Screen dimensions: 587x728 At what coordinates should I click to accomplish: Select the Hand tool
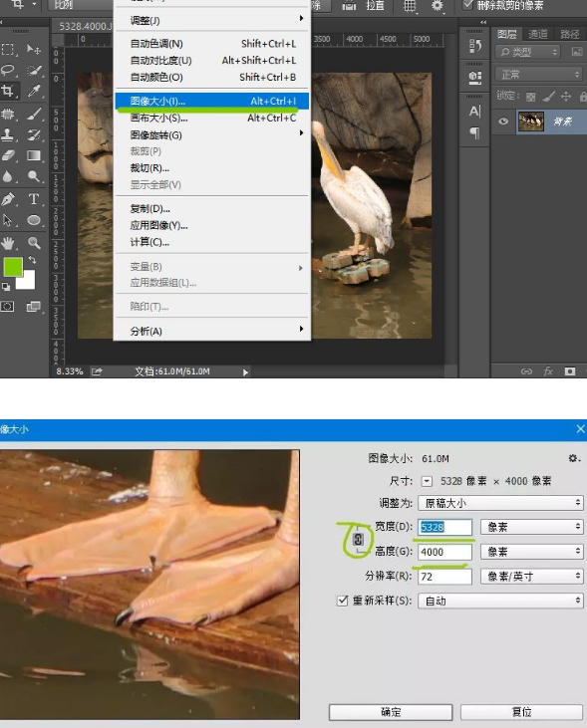coord(8,243)
